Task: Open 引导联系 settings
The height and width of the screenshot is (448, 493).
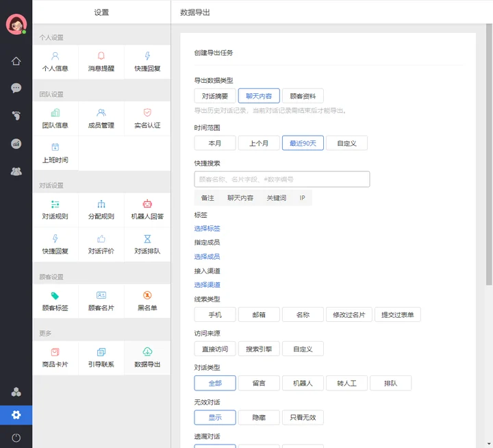Action: [101, 358]
